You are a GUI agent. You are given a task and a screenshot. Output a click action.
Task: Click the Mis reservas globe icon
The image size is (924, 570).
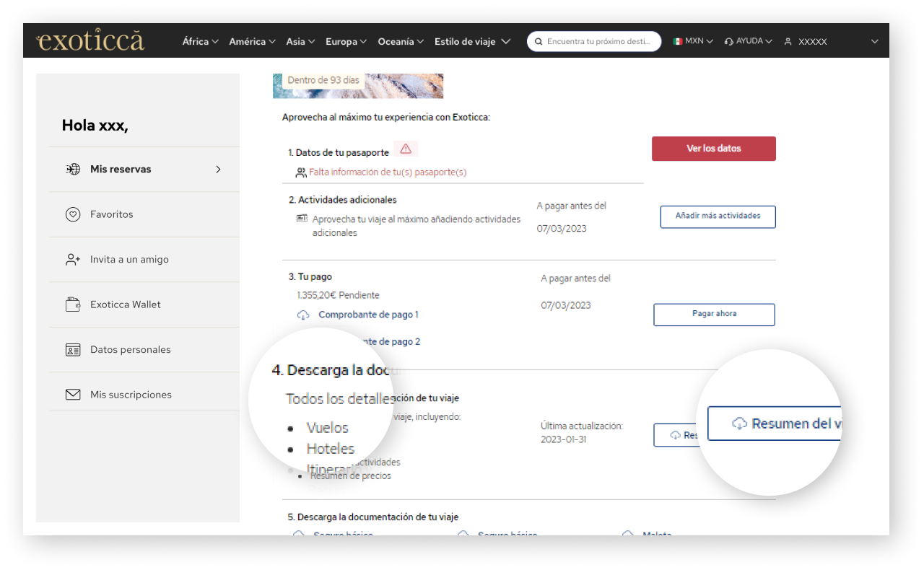[73, 170]
